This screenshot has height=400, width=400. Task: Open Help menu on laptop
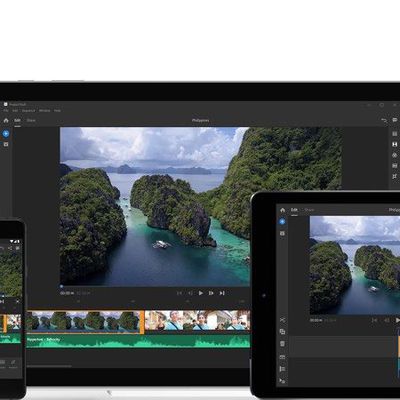tap(57, 111)
